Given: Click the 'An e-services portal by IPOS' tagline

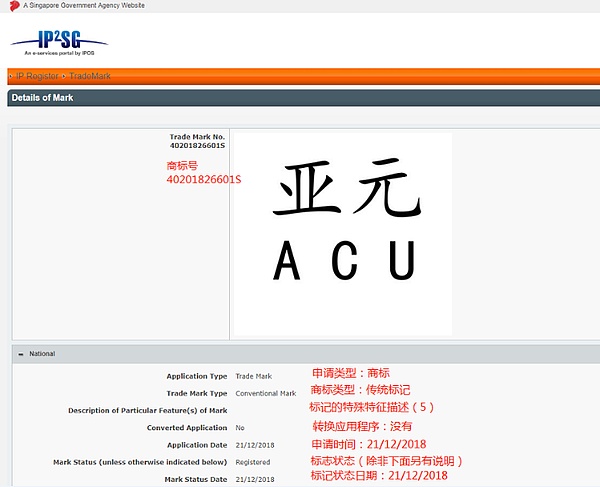Looking at the screenshot, I should (52, 52).
